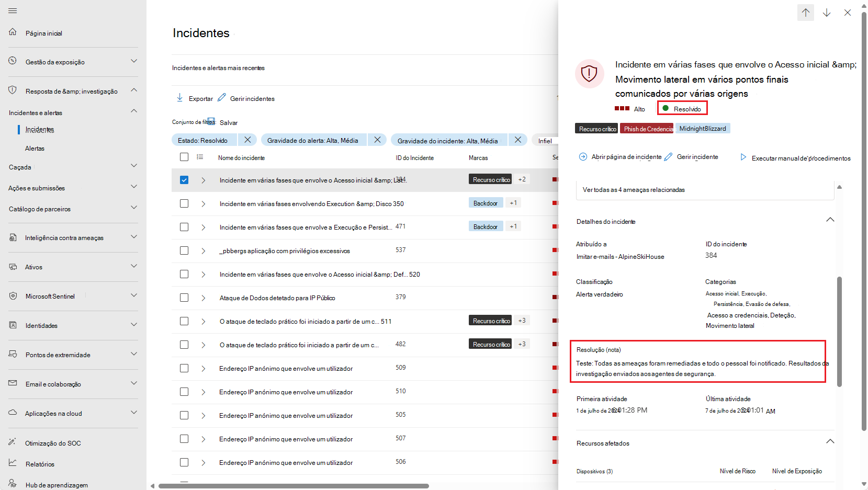Click the Identidades icon

click(x=13, y=325)
